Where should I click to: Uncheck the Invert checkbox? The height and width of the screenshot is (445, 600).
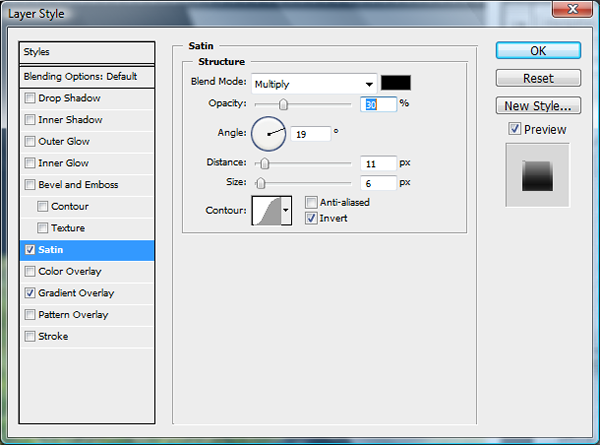pos(311,217)
